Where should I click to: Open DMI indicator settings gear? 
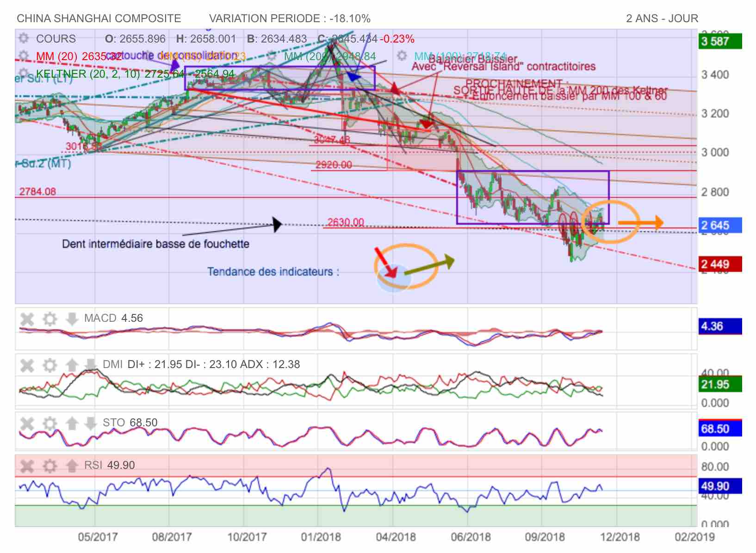click(50, 365)
